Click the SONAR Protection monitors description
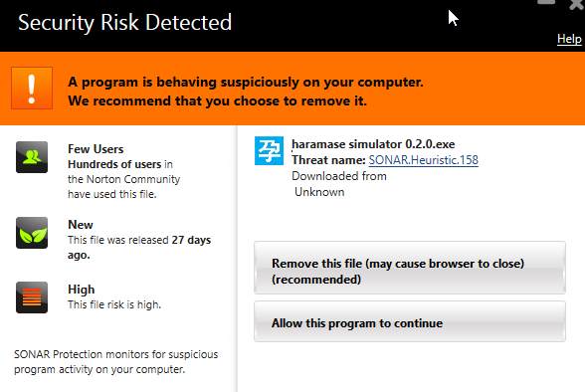Viewport: 585px width, 392px height. (x=115, y=362)
